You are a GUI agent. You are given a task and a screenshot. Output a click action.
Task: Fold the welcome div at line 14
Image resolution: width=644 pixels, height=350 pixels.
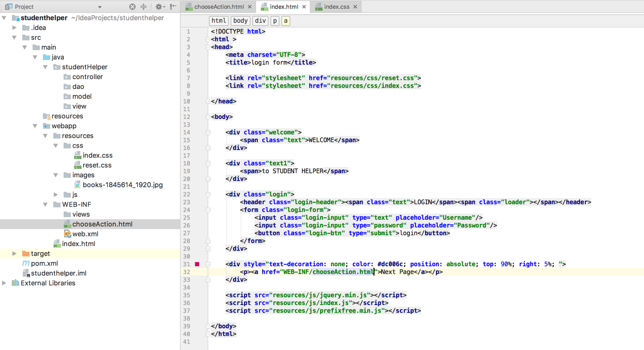(x=208, y=132)
